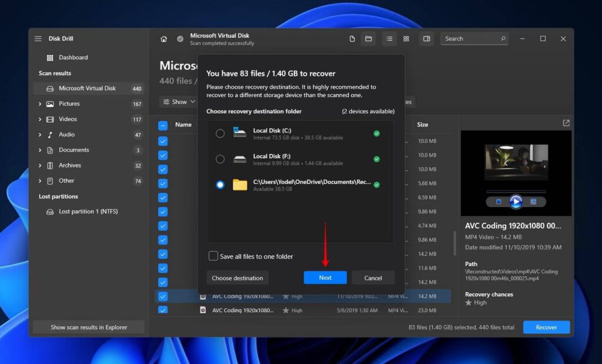Open preview in external window icon
This screenshot has width=602, height=364.
click(566, 123)
